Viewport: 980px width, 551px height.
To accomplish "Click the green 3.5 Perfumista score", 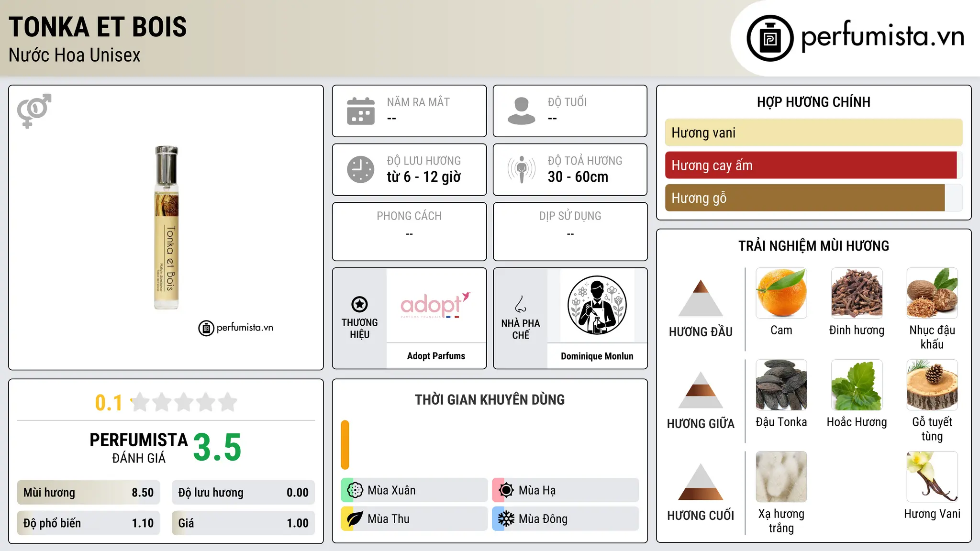I will click(217, 447).
